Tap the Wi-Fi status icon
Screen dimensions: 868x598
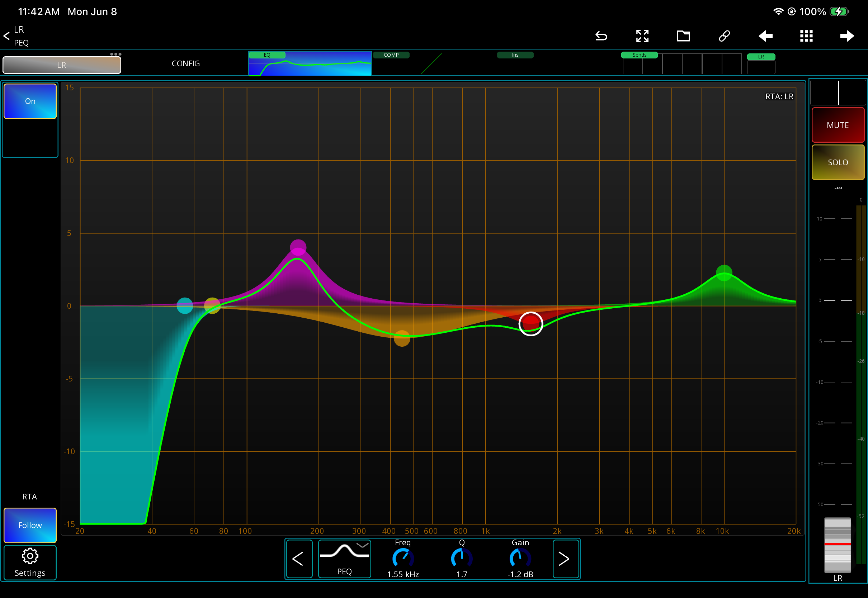[778, 11]
